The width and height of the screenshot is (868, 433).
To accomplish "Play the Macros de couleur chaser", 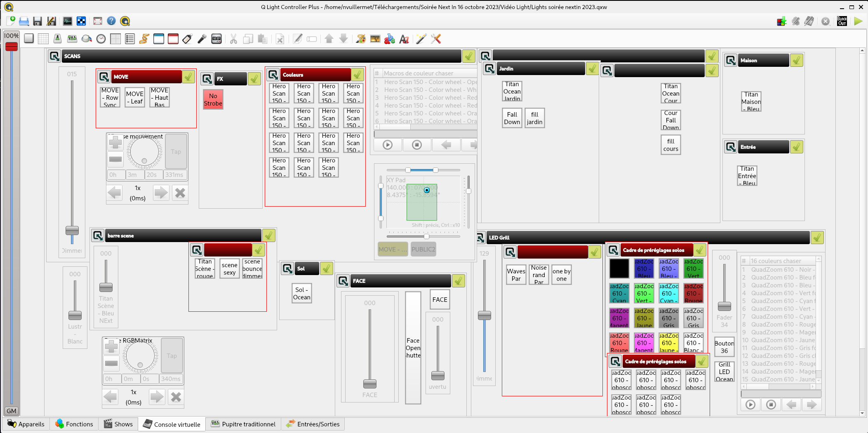I will point(388,145).
